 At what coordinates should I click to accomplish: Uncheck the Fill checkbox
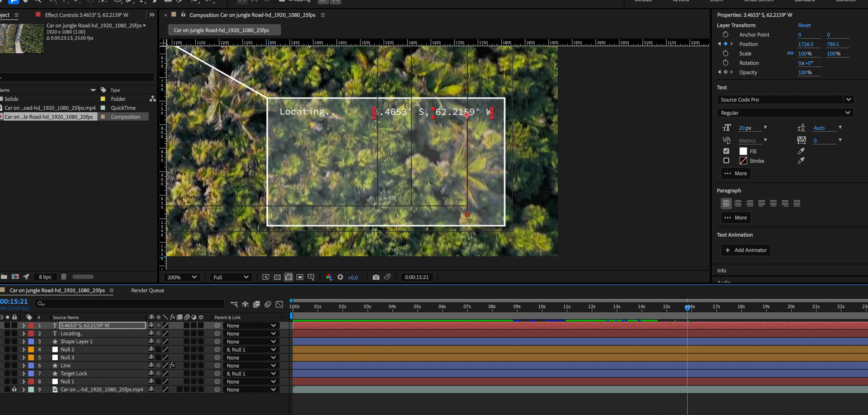point(726,151)
